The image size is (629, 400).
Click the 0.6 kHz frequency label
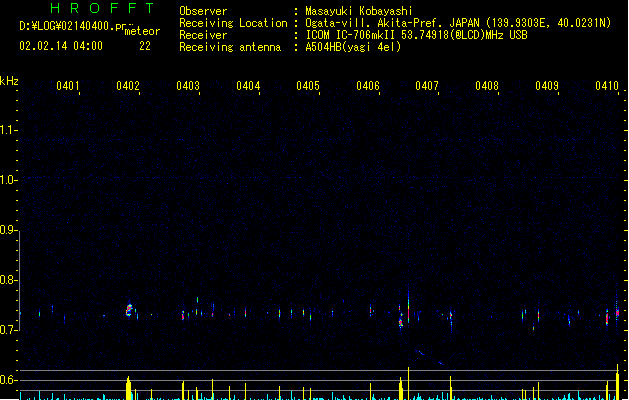8,380
